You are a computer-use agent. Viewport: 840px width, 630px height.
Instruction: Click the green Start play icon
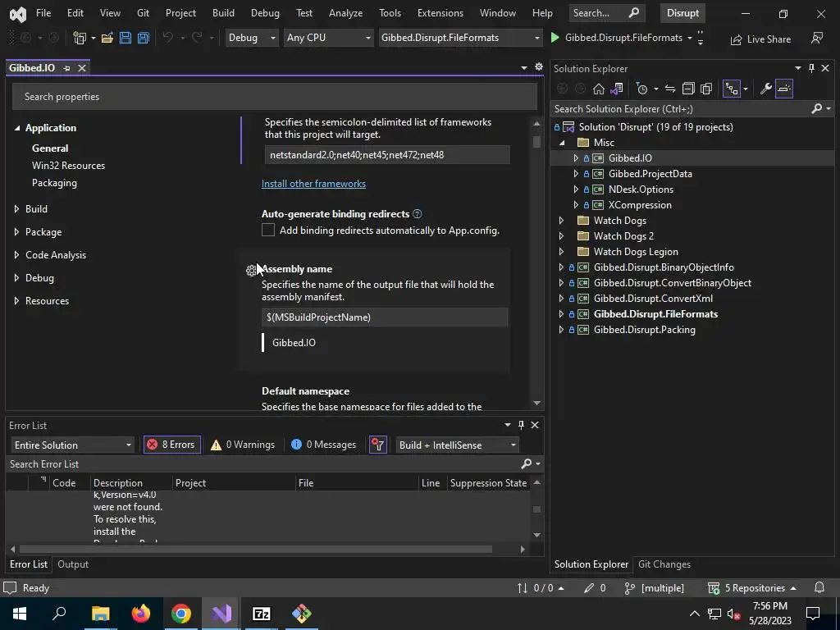[555, 38]
